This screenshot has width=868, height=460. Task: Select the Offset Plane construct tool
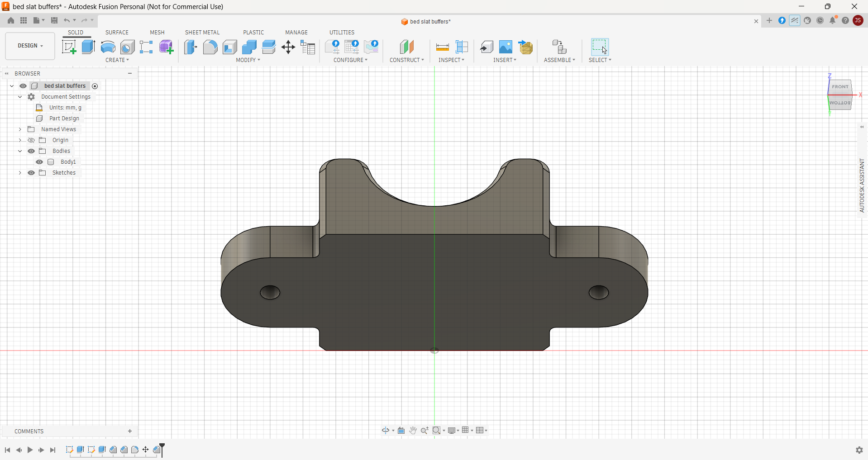pos(407,47)
